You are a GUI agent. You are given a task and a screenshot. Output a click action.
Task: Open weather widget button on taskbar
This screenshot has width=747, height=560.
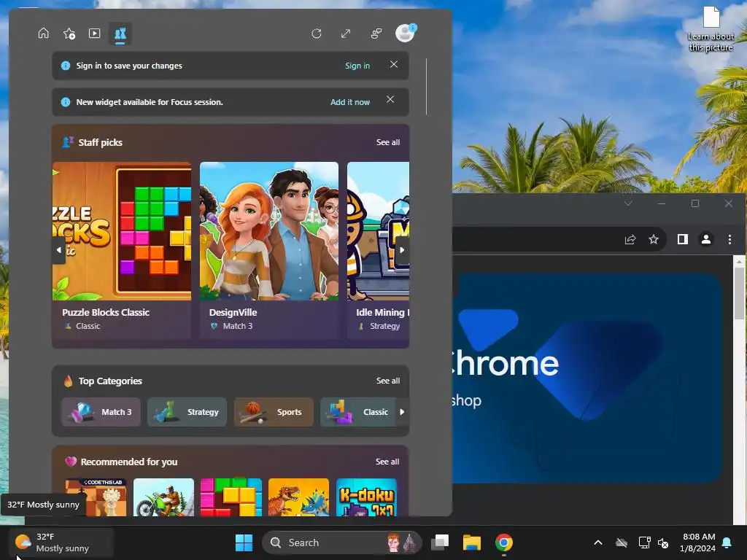click(61, 542)
